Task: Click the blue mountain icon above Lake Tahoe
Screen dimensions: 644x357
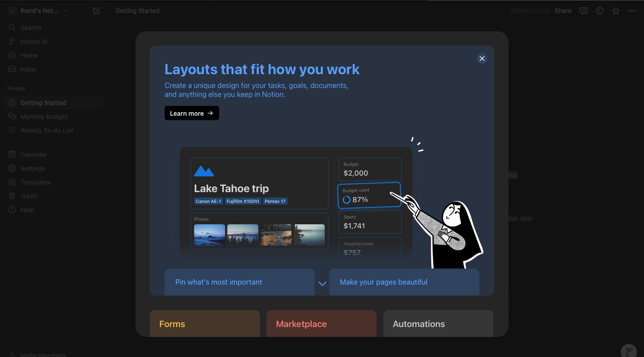Action: tap(204, 171)
